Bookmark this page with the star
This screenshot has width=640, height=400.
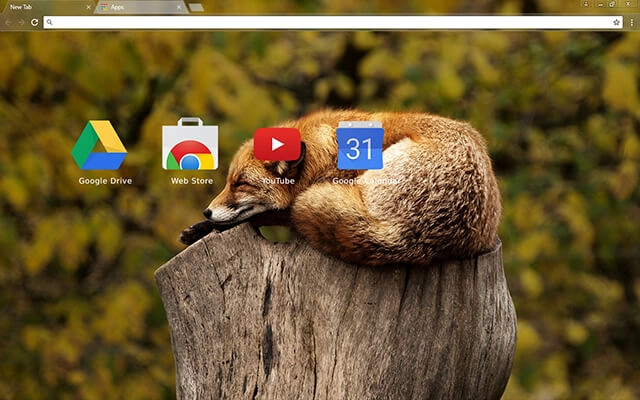coord(616,22)
